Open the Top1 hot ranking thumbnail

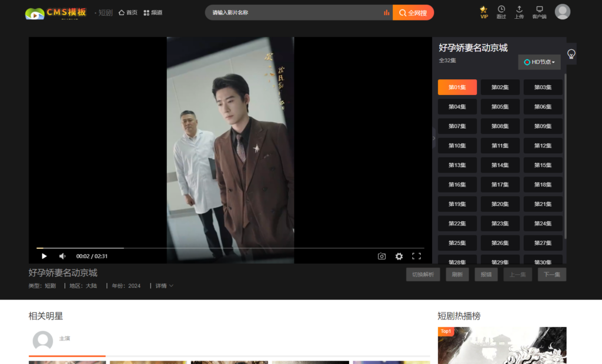(x=502, y=345)
